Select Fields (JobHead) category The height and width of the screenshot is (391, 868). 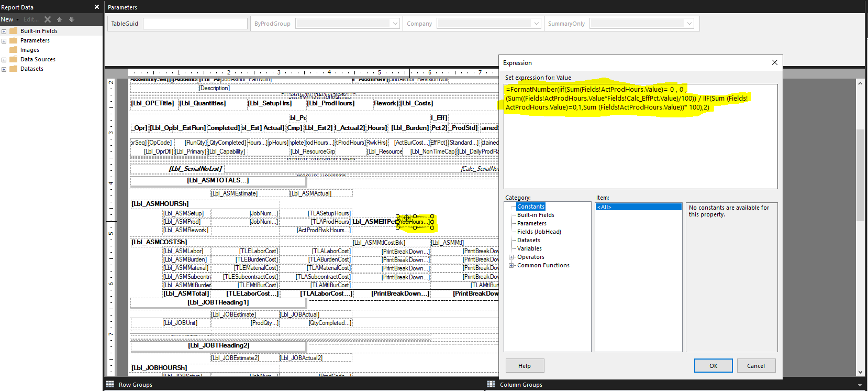(x=539, y=232)
